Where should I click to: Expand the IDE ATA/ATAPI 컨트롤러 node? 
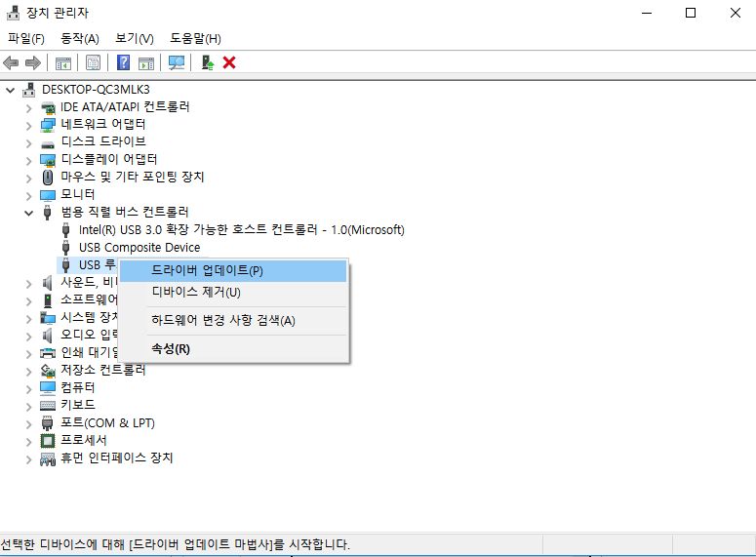29,108
